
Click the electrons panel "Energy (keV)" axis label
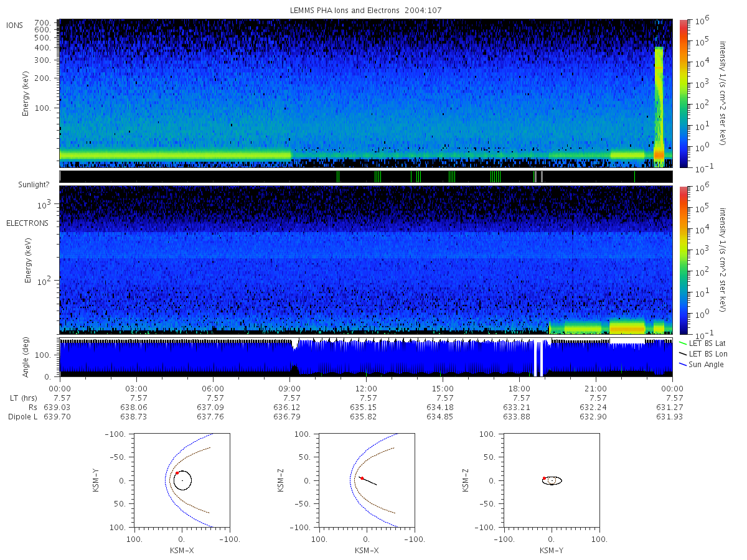pyautogui.click(x=28, y=261)
